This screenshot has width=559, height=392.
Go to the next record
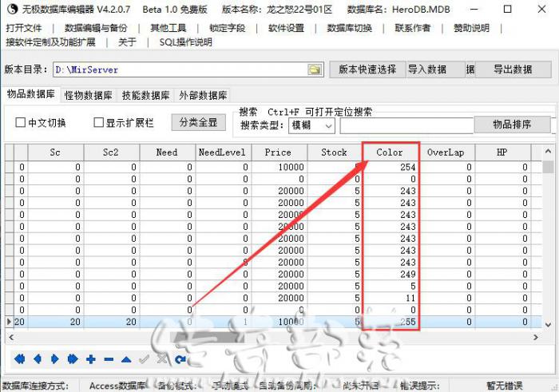click(55, 359)
